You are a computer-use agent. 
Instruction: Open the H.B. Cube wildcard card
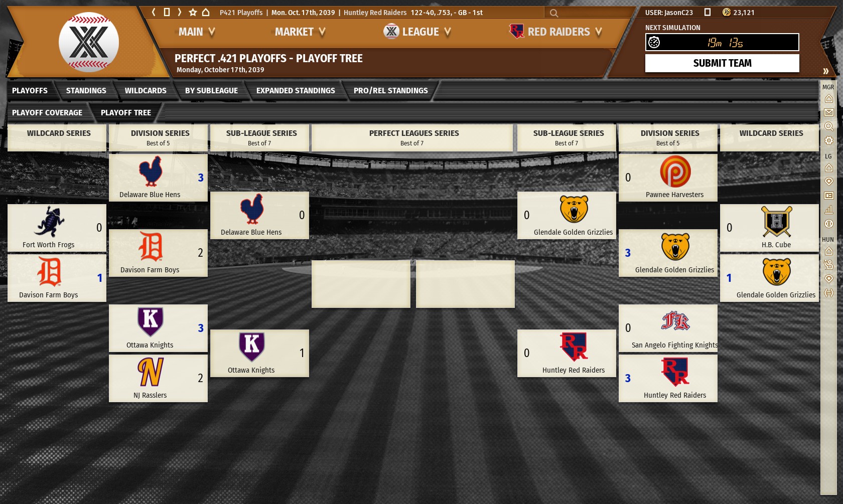point(769,228)
